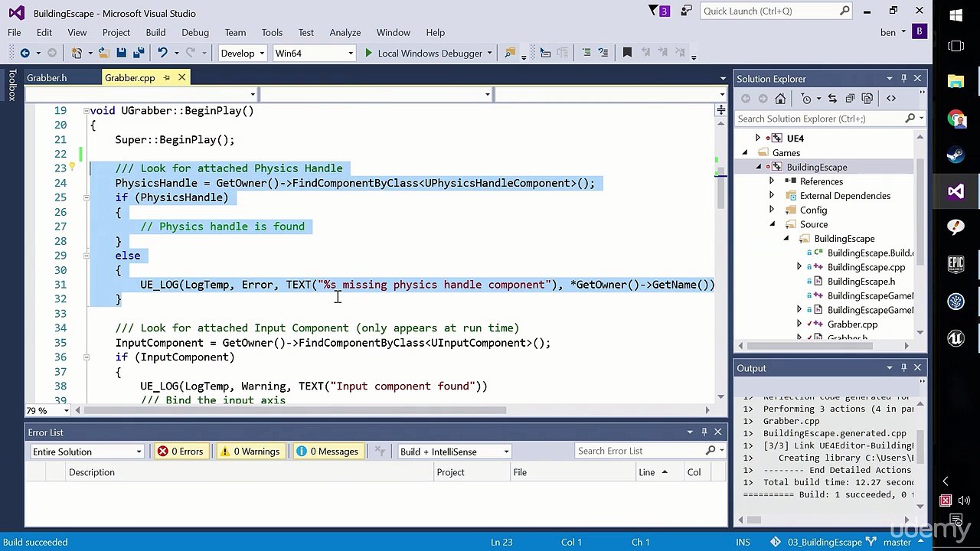The image size is (980, 551).
Task: Click the Navigate Backward toolbar arrow
Action: [x=24, y=53]
